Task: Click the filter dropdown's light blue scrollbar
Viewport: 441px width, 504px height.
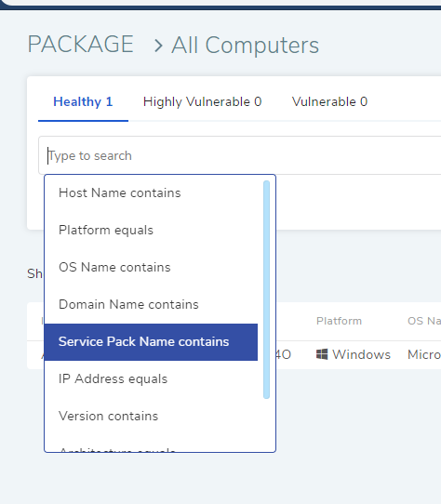Action: click(266, 289)
